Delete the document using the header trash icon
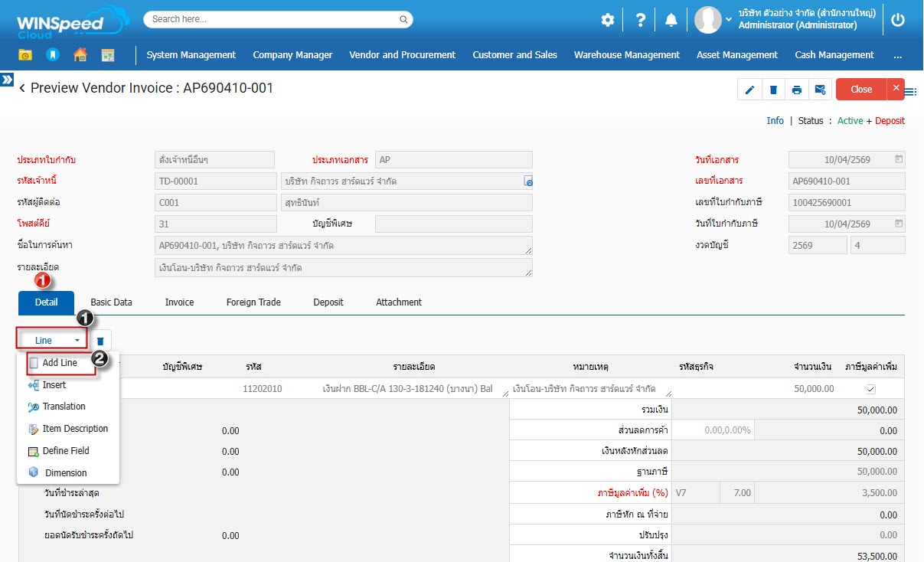Image resolution: width=924 pixels, height=562 pixels. (x=773, y=90)
